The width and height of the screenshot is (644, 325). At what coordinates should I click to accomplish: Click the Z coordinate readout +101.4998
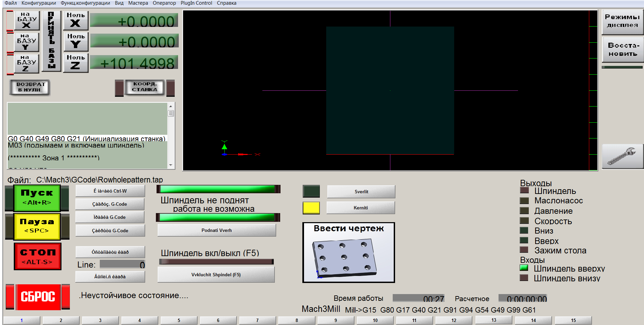[134, 62]
